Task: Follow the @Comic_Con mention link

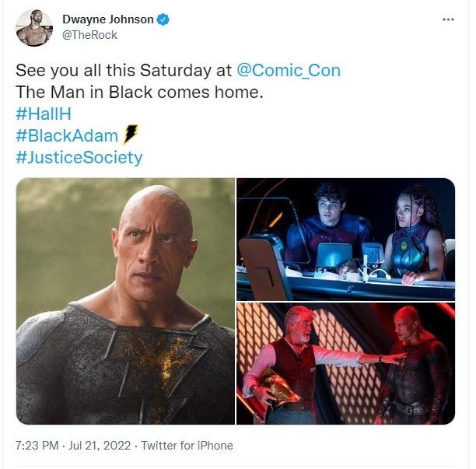Action: [x=289, y=71]
